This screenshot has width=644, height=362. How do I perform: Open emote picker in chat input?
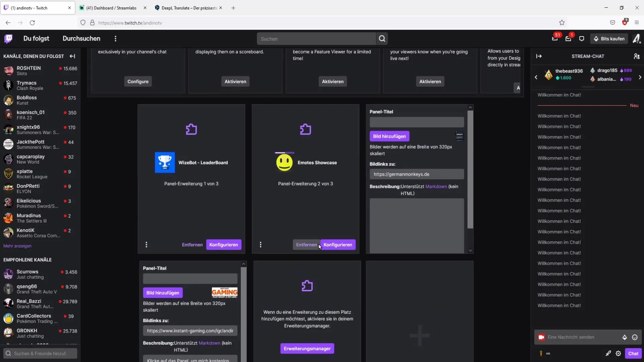[x=635, y=337]
